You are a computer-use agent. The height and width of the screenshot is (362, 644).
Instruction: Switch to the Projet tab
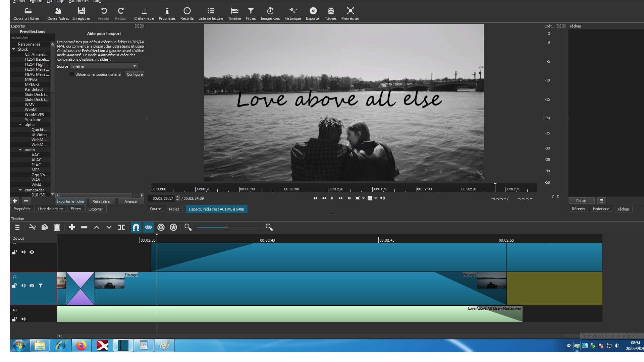[174, 209]
